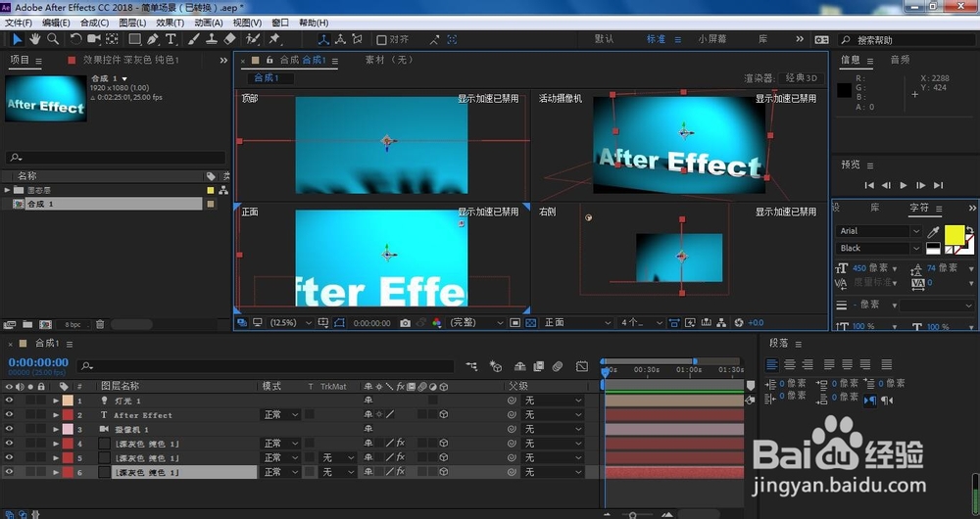Open blend mode dropdown for After Effect layer
Image resolution: width=980 pixels, height=519 pixels.
pos(280,414)
